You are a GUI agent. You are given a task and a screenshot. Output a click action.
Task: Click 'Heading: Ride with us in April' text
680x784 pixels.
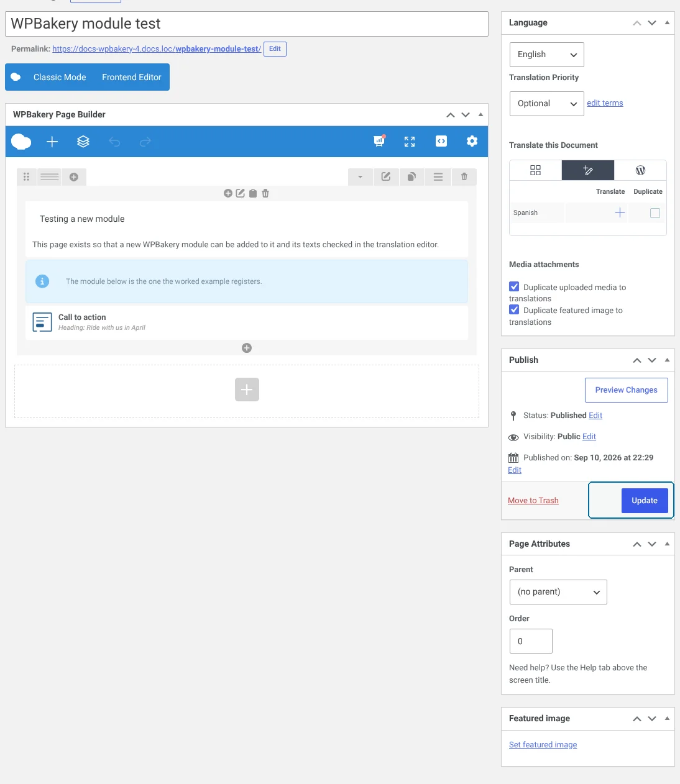coord(102,327)
